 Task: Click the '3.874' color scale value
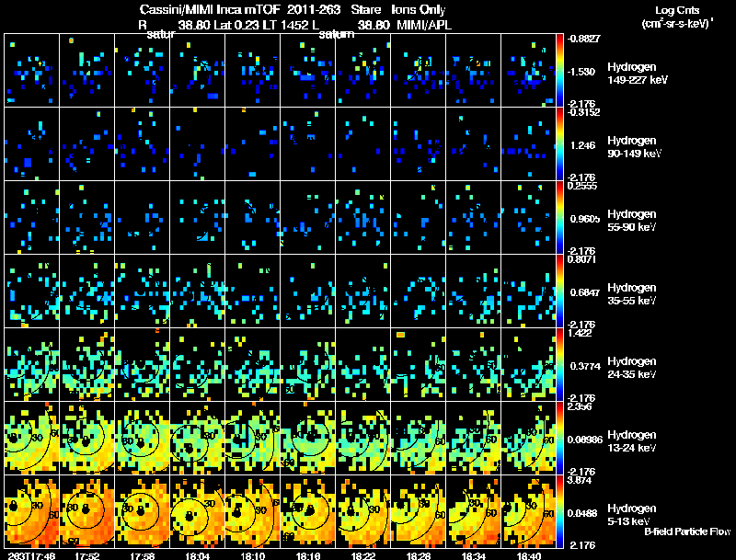pos(580,480)
